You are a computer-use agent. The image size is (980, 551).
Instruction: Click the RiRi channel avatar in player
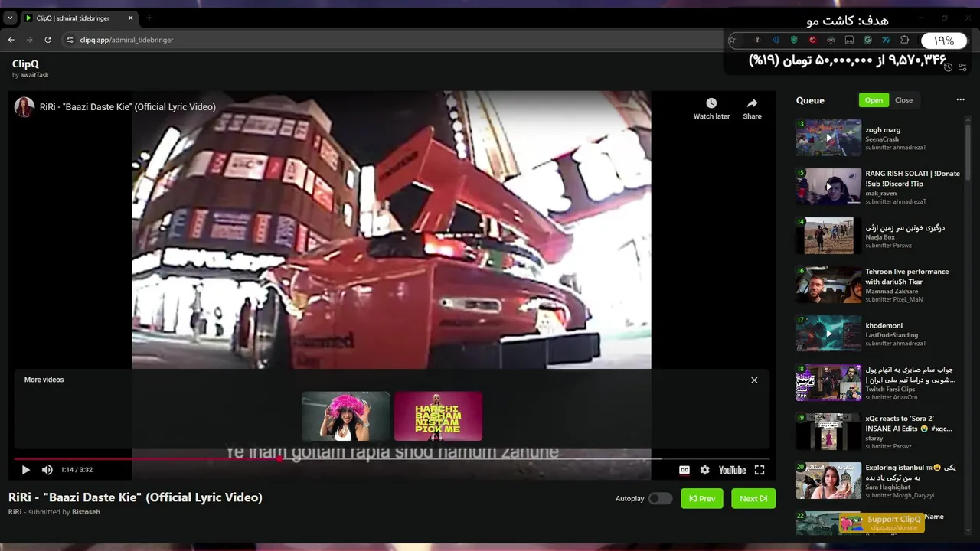(24, 107)
